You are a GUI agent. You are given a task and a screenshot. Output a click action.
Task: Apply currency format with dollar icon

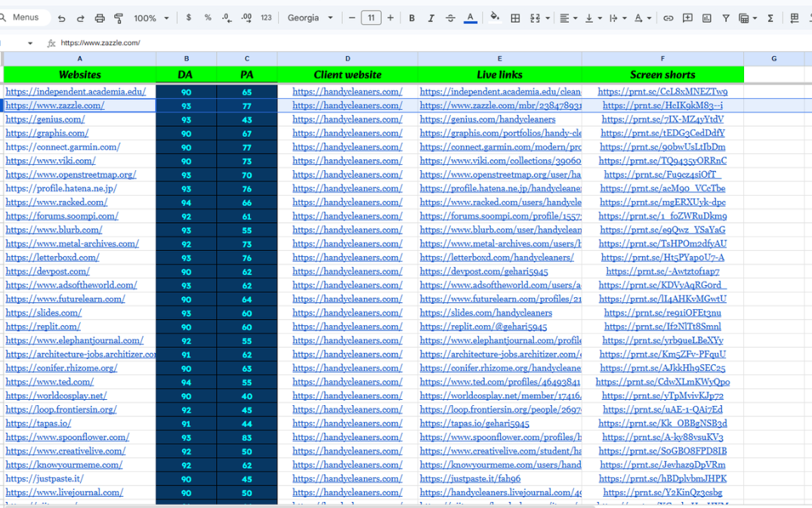tap(188, 18)
